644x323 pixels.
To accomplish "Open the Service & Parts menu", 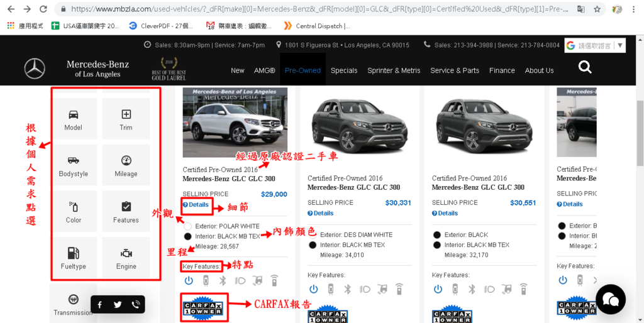I will pos(455,70).
